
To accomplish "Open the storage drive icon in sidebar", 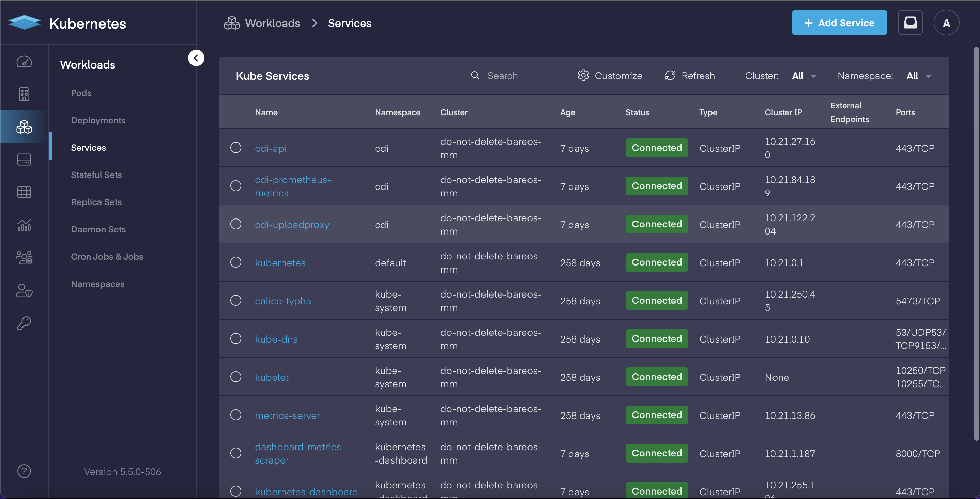I will click(x=24, y=160).
